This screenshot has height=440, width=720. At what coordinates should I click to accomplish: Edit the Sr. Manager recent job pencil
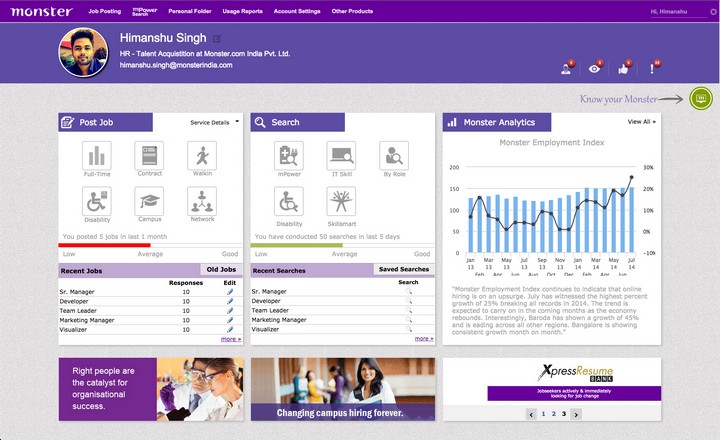(230, 292)
